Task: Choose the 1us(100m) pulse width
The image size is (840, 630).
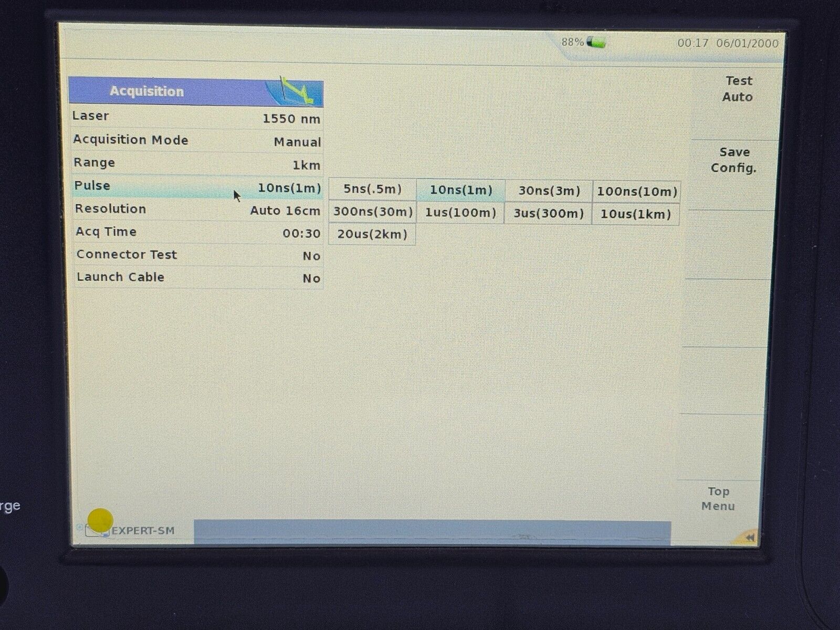Action: 460,213
